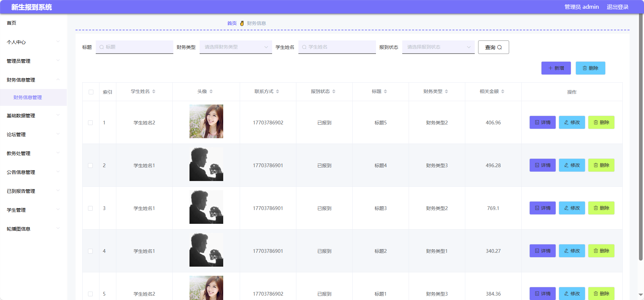
Task: Click the sort arrows beside 学生姓名 header
Action: pyautogui.click(x=154, y=91)
